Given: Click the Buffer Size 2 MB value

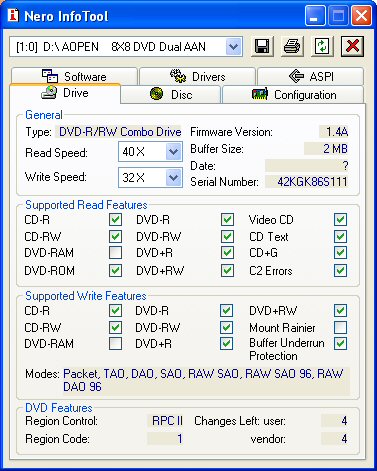Looking at the screenshot, I should tap(326, 149).
